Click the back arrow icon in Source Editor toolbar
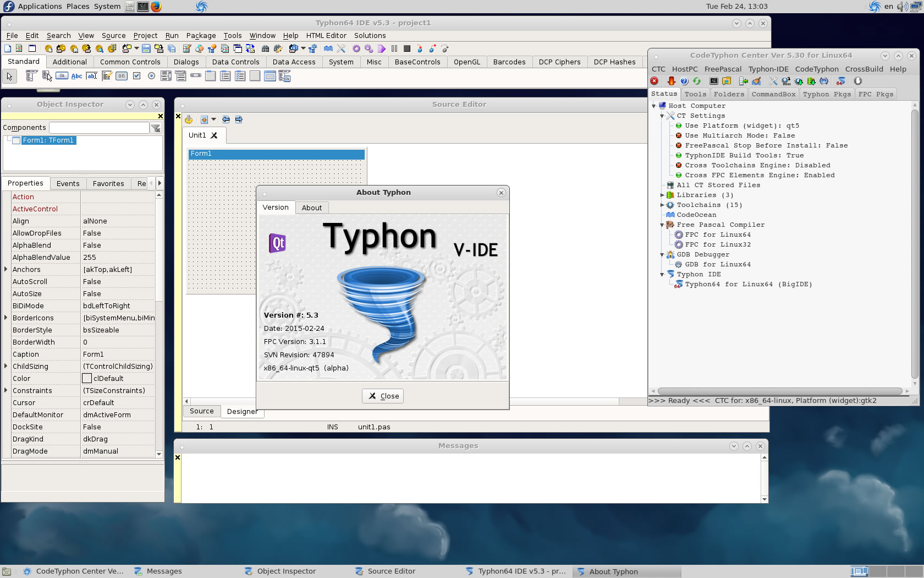The image size is (924, 578). 226,119
